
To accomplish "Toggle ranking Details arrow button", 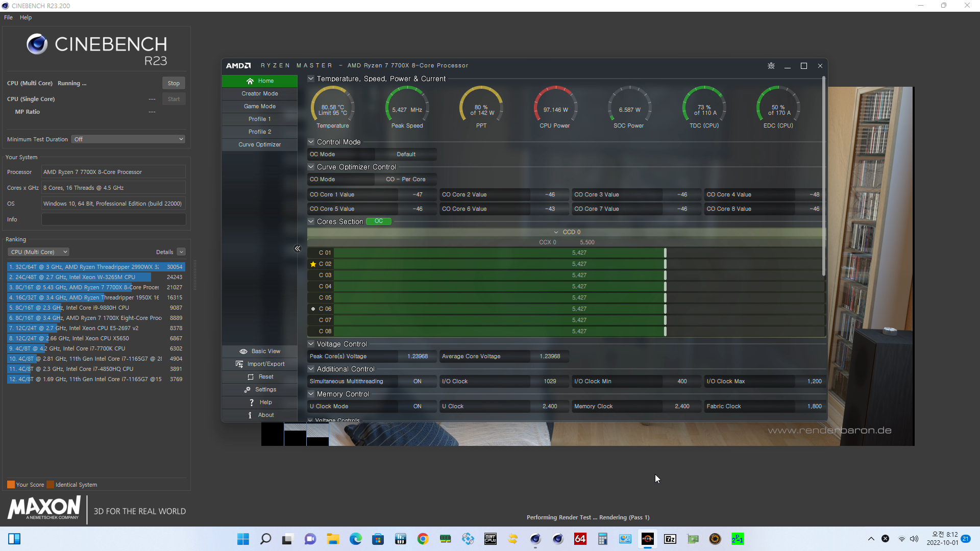I will 181,252.
